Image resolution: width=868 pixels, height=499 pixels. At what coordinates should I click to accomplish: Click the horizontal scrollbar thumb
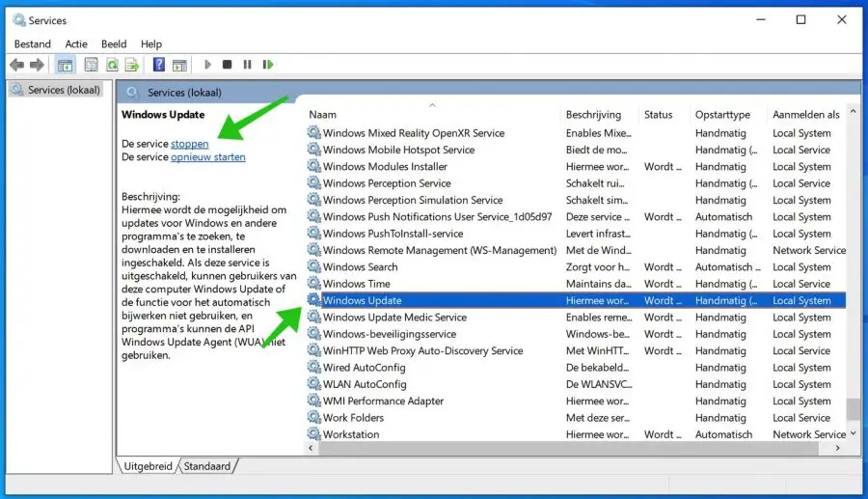[x=568, y=448]
